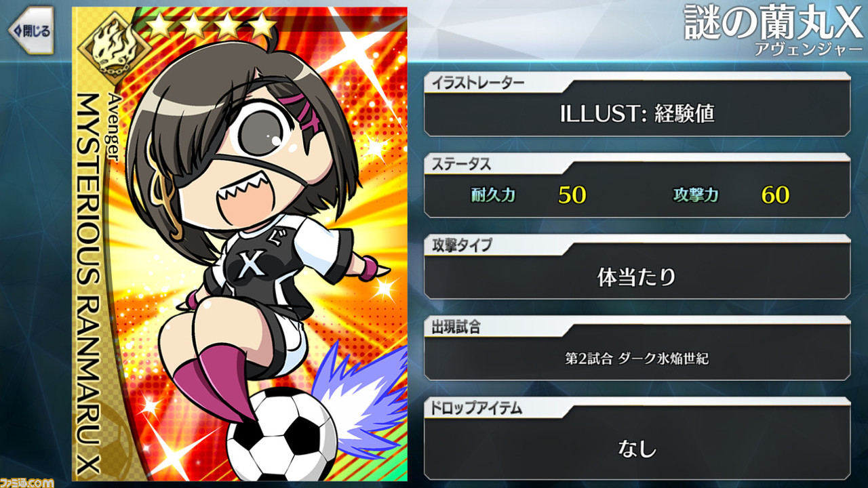Click the 閉じる close button
Screen dimensions: 868x488
pyautogui.click(x=29, y=31)
